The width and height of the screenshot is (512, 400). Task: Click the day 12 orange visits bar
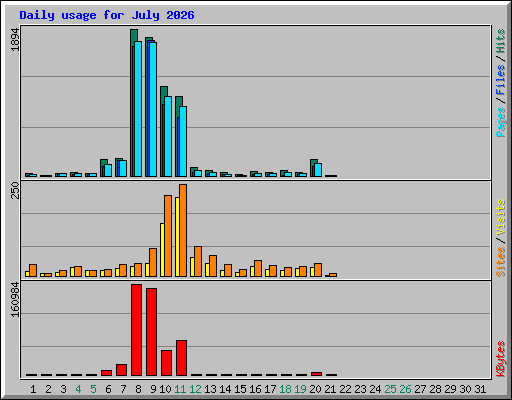198,261
